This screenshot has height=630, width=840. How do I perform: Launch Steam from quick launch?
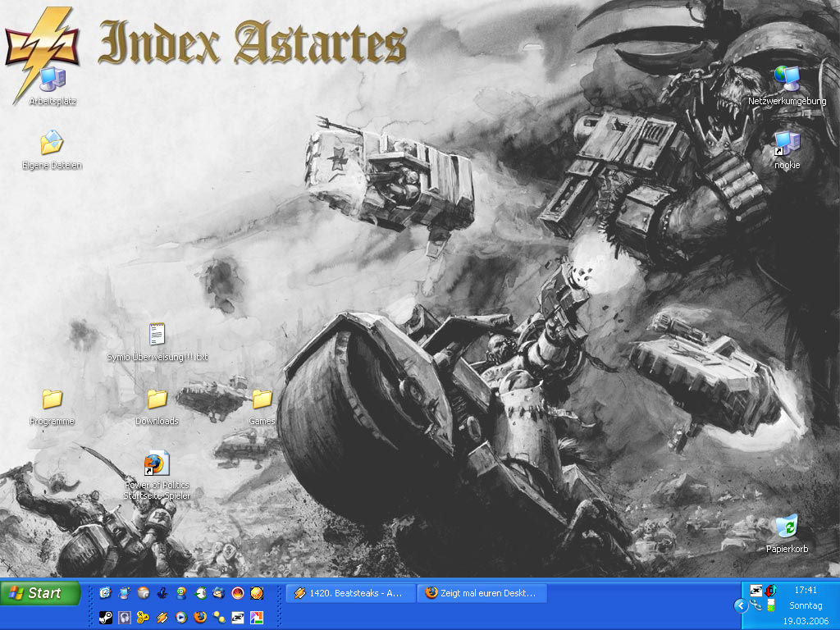click(106, 618)
